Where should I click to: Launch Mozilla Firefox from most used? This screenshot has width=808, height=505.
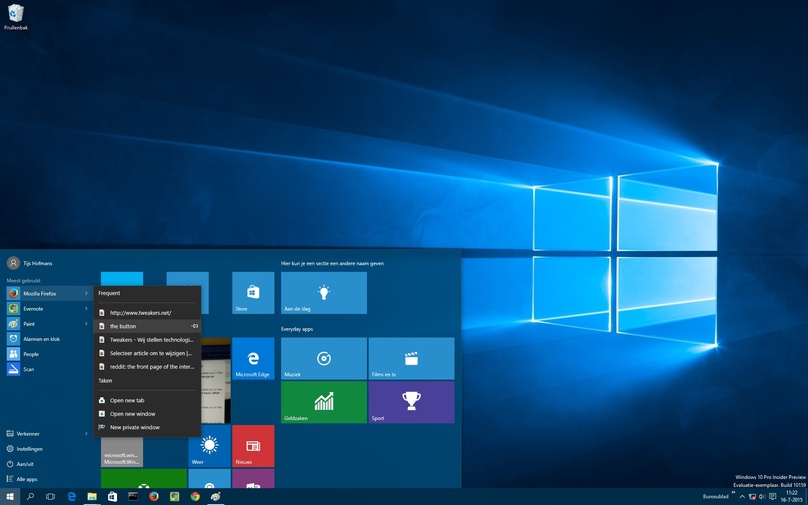[x=44, y=294]
